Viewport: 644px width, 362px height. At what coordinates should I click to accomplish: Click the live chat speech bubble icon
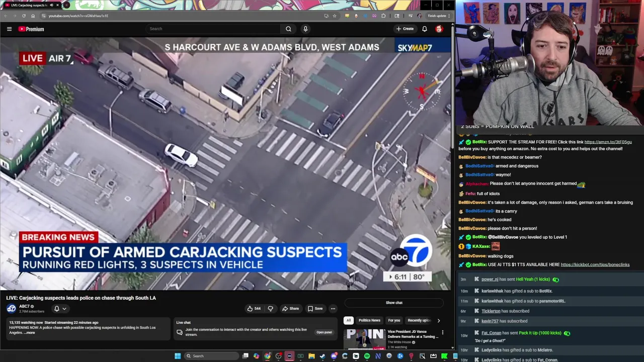[180, 332]
